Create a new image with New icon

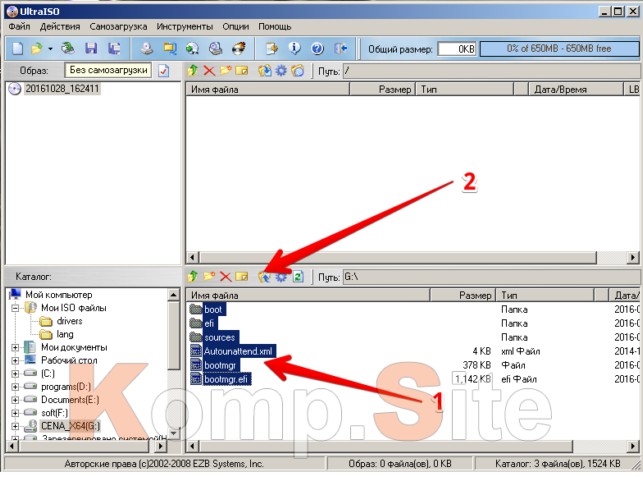18,48
